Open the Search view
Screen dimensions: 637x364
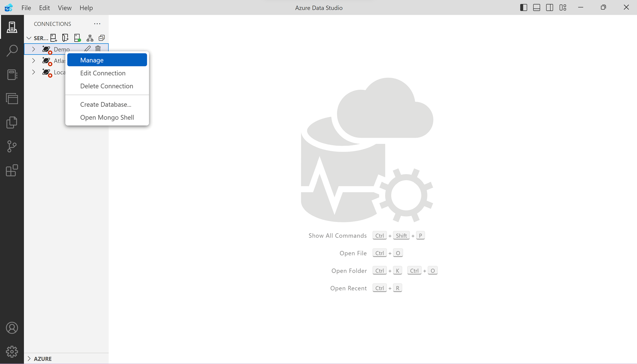12,51
